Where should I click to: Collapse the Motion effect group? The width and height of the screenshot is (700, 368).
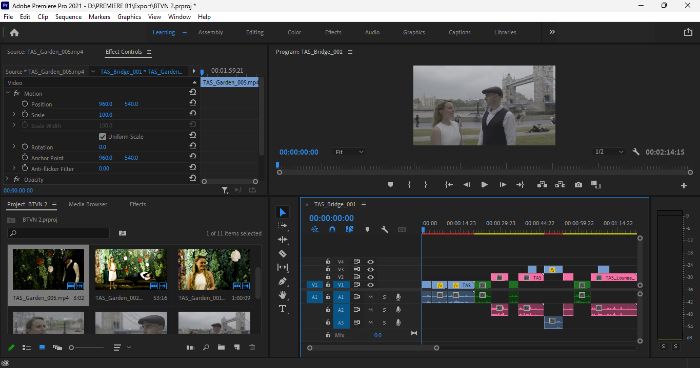pyautogui.click(x=8, y=93)
